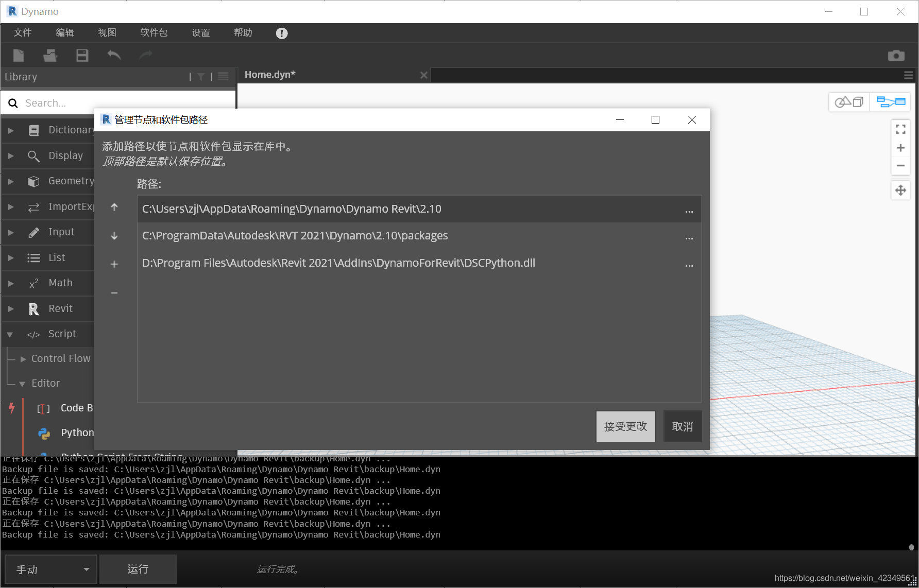
Task: Remove the selected path with minus icon
Action: (114, 293)
